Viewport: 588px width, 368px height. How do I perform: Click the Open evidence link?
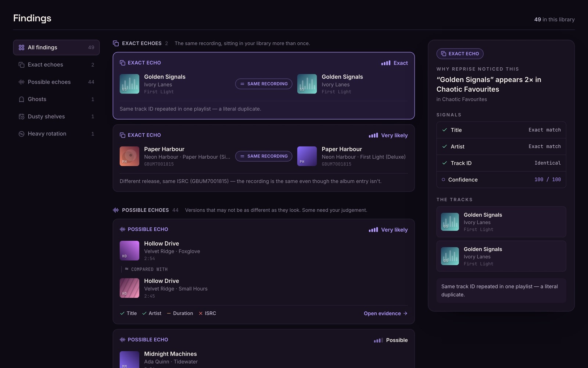pos(386,314)
